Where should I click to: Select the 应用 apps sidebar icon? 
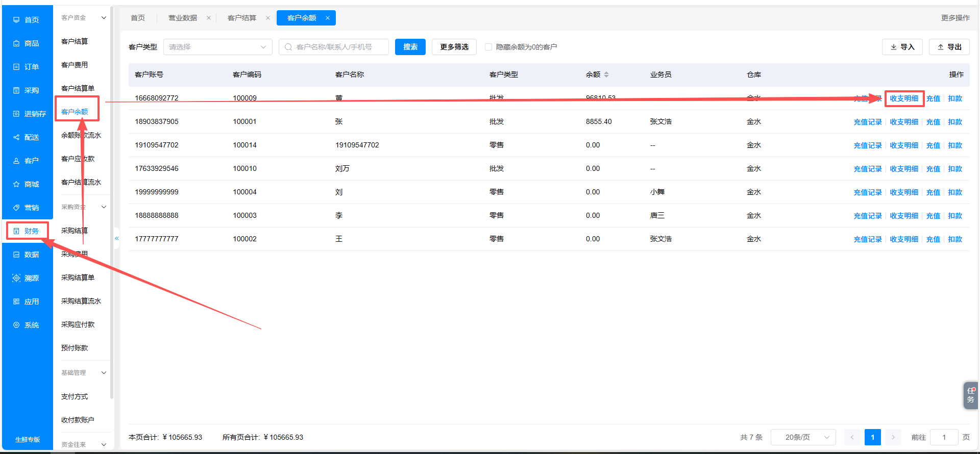tap(16, 301)
